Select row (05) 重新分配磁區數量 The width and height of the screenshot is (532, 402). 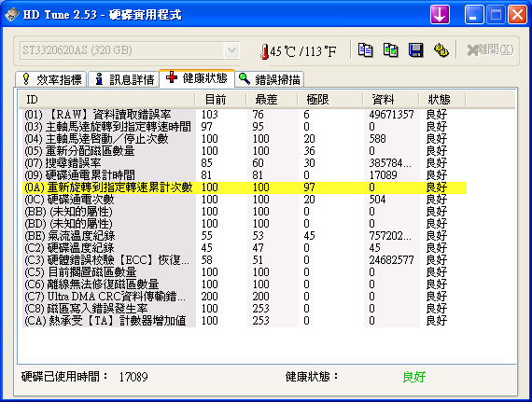[x=245, y=151]
